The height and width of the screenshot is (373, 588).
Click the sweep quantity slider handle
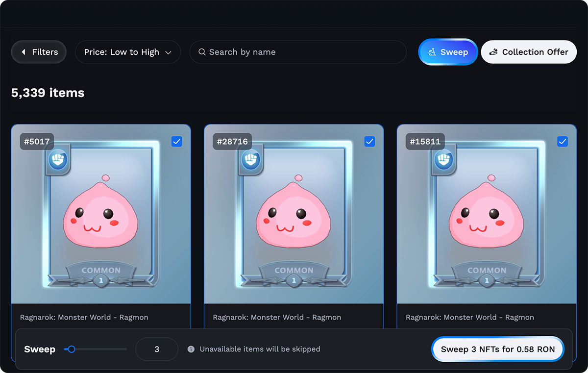[72, 349]
